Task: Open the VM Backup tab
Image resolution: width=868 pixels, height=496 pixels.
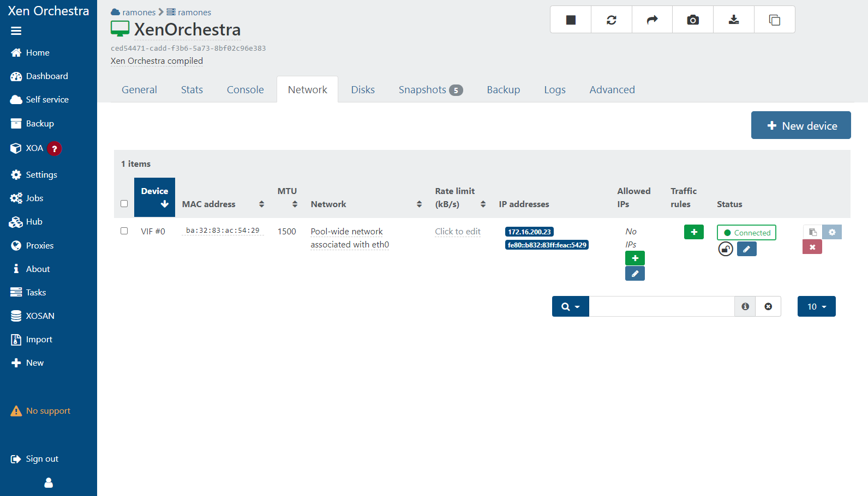Action: pyautogui.click(x=504, y=89)
